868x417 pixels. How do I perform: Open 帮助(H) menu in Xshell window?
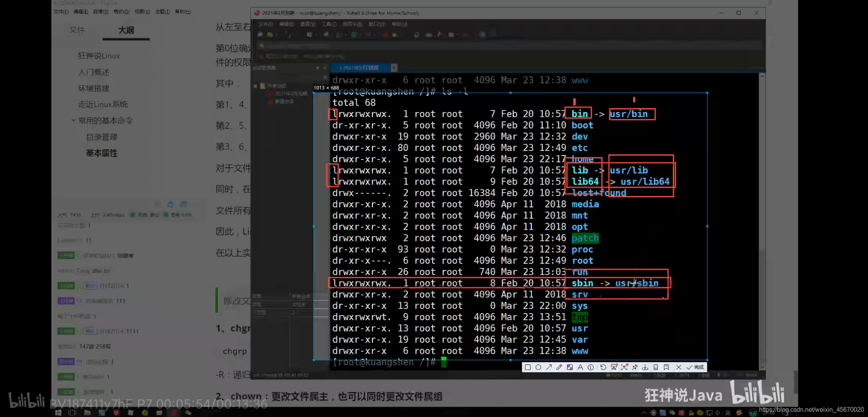point(400,24)
